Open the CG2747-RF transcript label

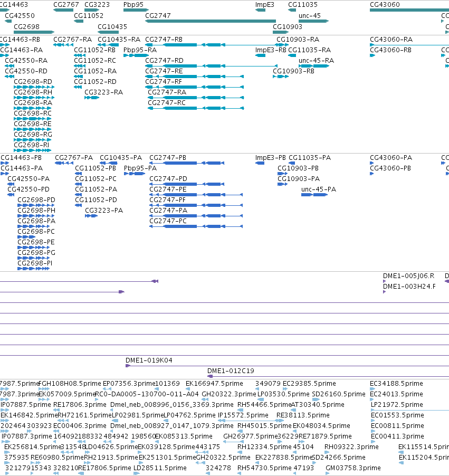[x=164, y=82]
